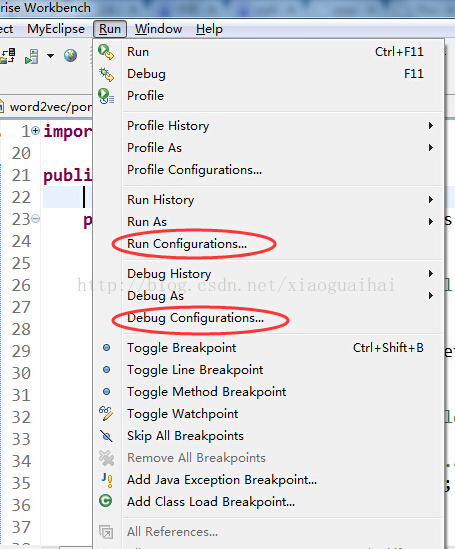The width and height of the screenshot is (455, 549).
Task: Open the Window menu
Action: tap(159, 29)
